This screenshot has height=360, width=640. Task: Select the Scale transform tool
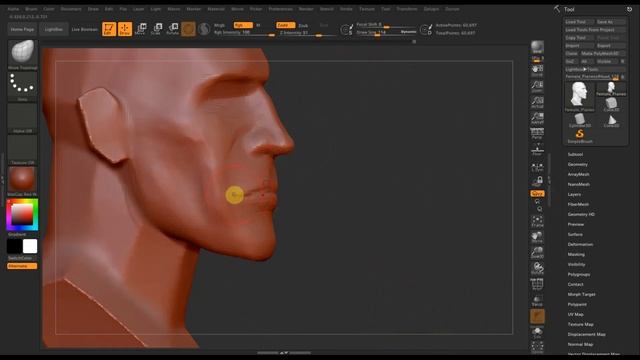pos(156,29)
